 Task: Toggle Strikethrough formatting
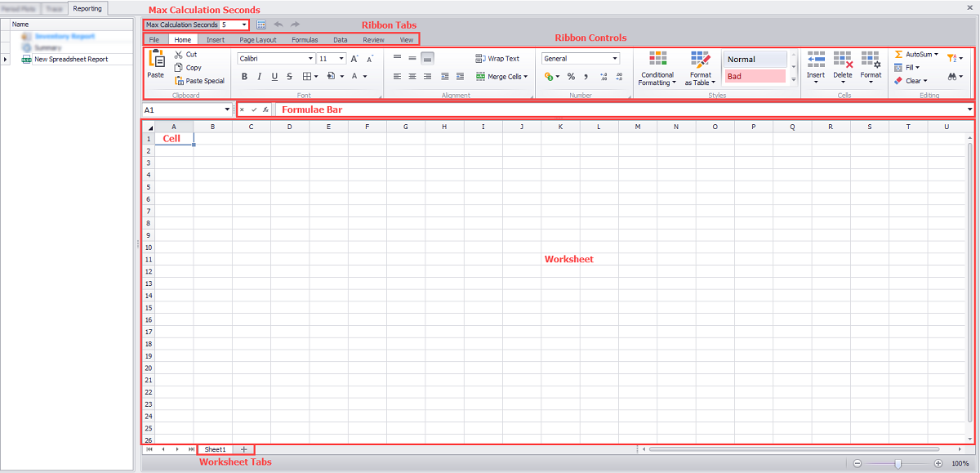[290, 77]
